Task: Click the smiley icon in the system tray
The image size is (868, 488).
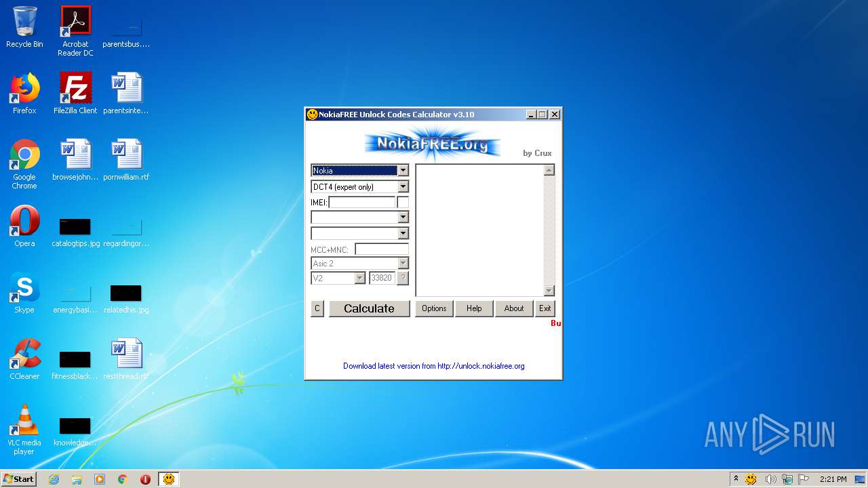Action: 751,479
